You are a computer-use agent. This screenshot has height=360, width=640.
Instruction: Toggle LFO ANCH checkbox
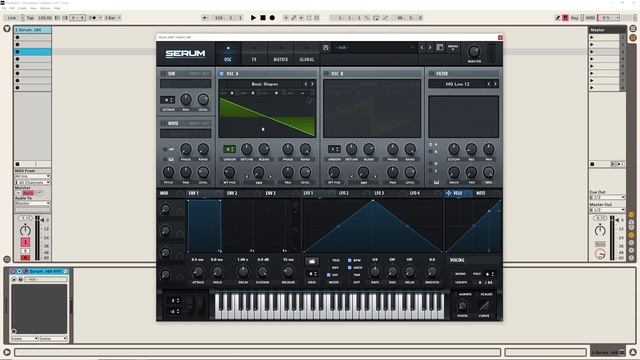pos(350,267)
